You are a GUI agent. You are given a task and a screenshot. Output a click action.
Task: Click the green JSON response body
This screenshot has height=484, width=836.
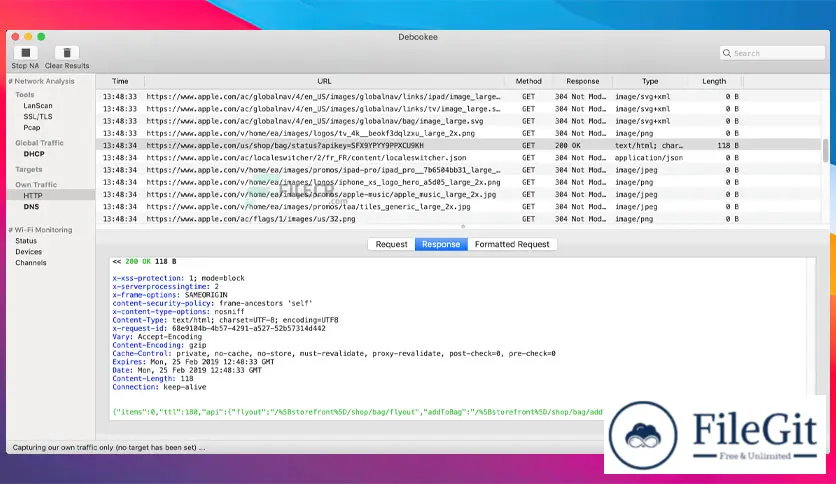click(357, 412)
